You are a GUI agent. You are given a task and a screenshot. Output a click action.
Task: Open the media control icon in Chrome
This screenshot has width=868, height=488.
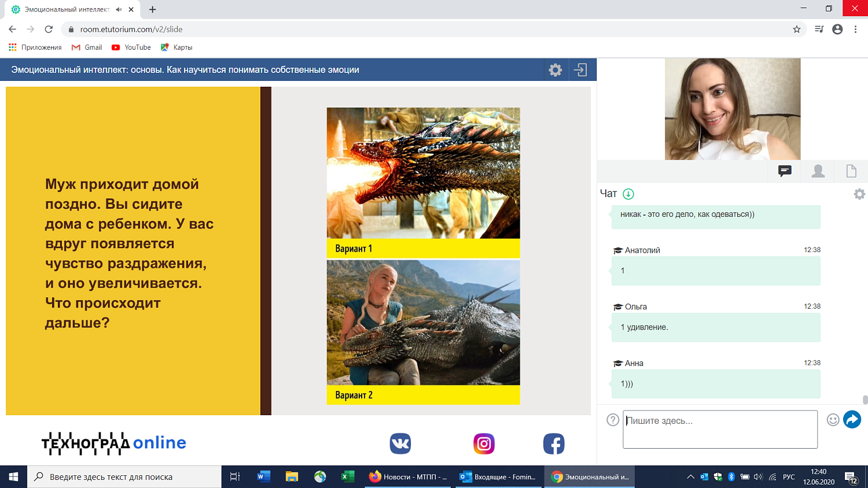[819, 29]
